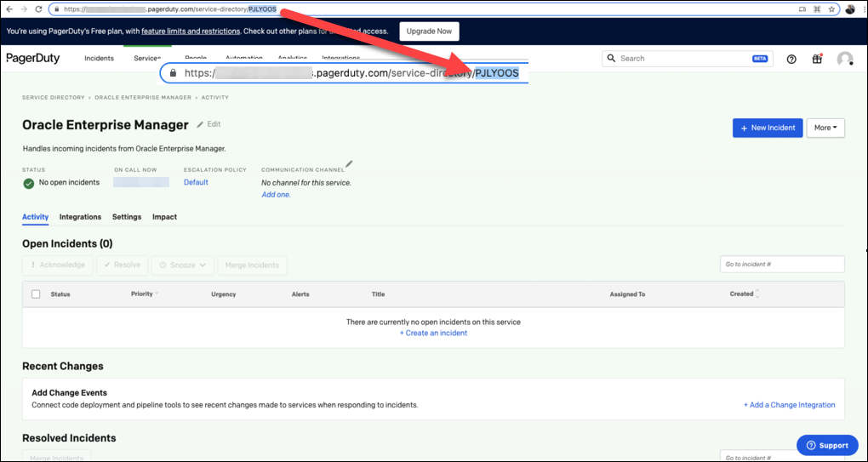Click the cast icon in the address bar

click(802, 9)
